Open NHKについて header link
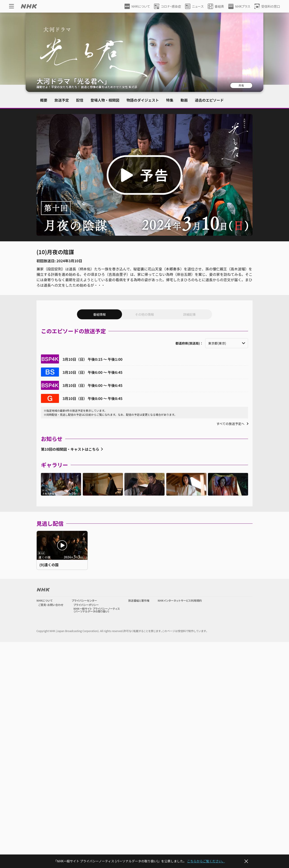Viewport: 289px width, 868px height. 137,6
